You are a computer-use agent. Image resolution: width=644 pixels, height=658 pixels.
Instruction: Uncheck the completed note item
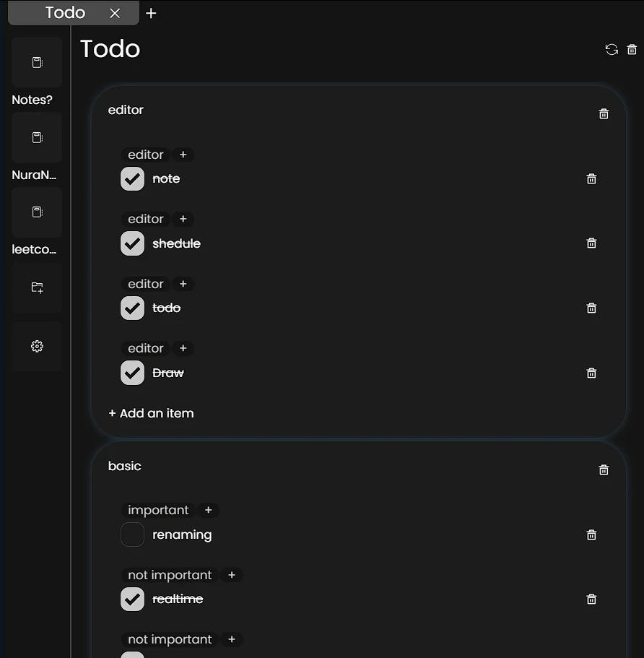pos(132,178)
